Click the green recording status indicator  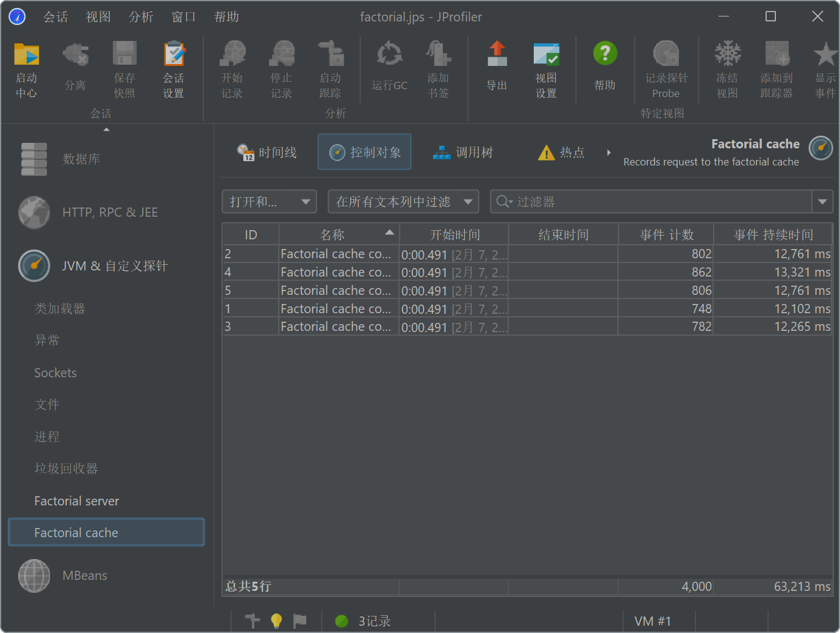(x=342, y=621)
